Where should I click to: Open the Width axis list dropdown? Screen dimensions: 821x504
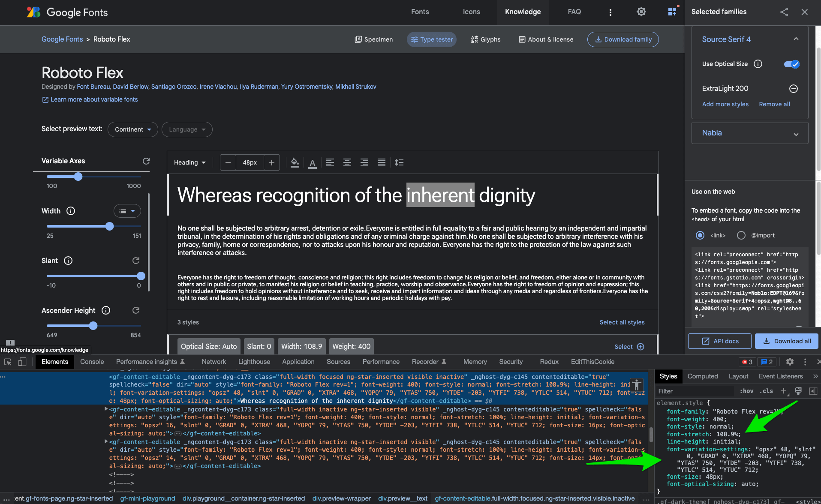pyautogui.click(x=127, y=211)
